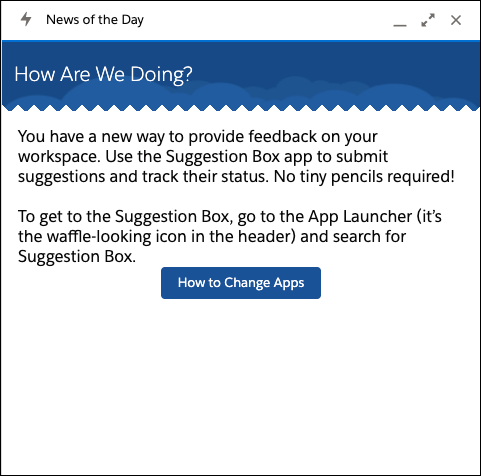Image resolution: width=481 pixels, height=476 pixels.
Task: Click the paragraph starting 'To get to the Suggestion Box'
Action: click(230, 237)
